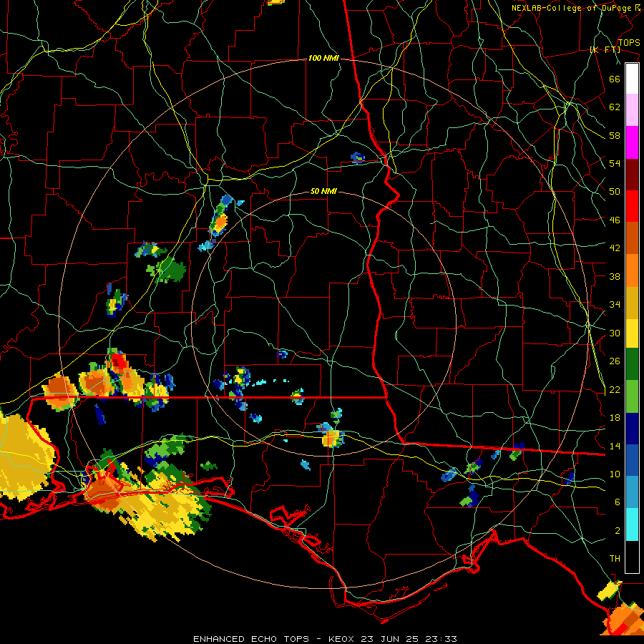This screenshot has height=644, width=644.
Task: Click the 100 NMI range ring label
Action: [x=323, y=58]
